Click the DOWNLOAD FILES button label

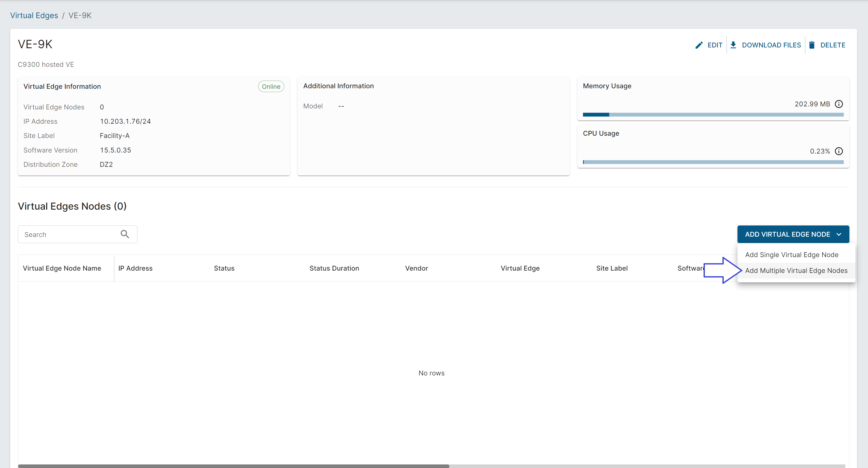point(771,45)
